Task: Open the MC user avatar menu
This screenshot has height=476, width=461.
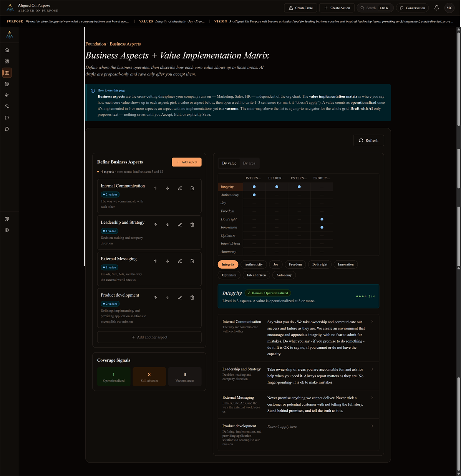Action: click(449, 8)
